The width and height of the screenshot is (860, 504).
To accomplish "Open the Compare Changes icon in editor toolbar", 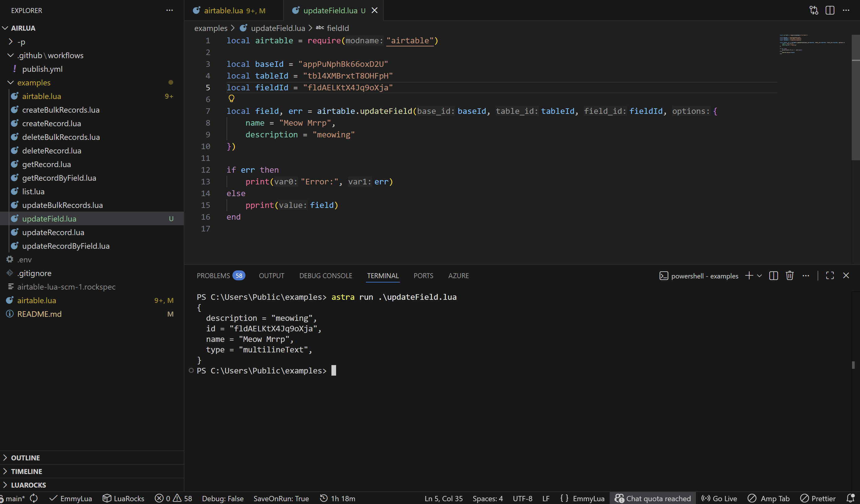I will point(814,10).
